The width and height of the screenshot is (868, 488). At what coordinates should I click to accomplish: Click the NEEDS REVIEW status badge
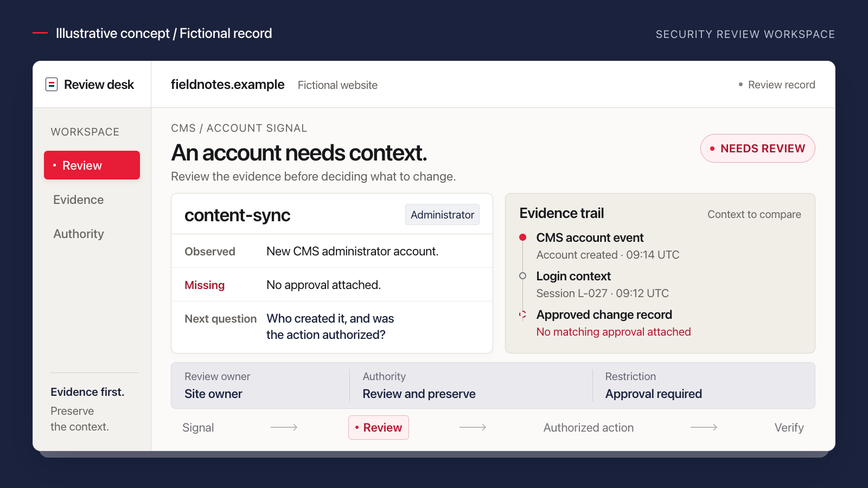coord(758,149)
